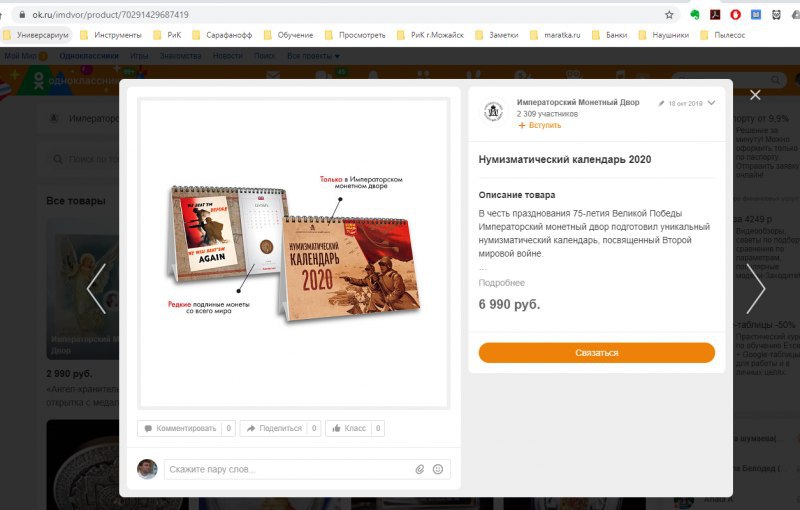Click Вступить to join the group
This screenshot has height=510, width=800.
point(540,125)
